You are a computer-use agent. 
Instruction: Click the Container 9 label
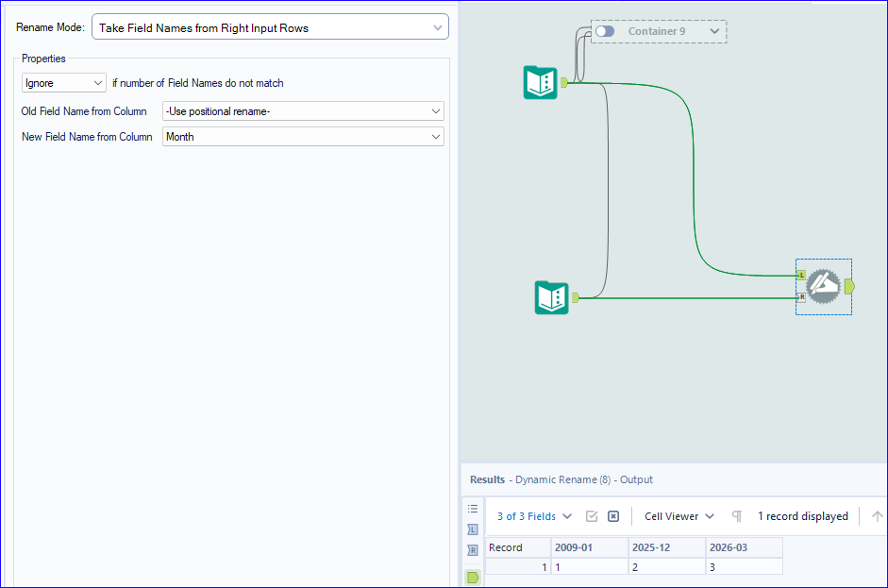click(657, 31)
